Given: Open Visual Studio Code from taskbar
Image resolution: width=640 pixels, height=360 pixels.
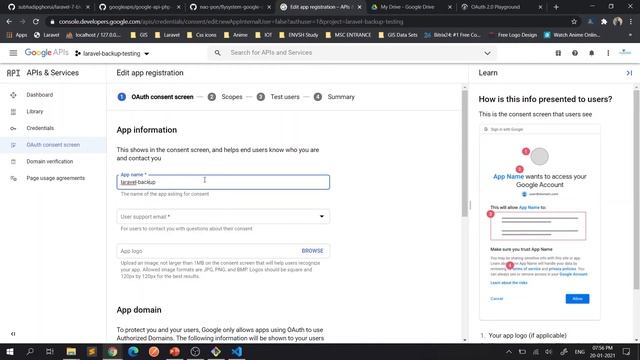Looking at the screenshot, I should [237, 351].
